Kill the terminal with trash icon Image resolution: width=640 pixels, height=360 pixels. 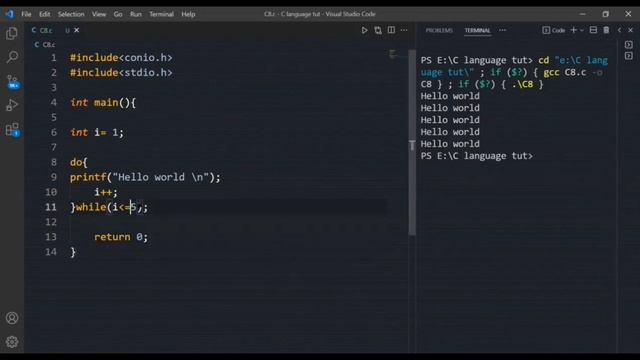(606, 30)
